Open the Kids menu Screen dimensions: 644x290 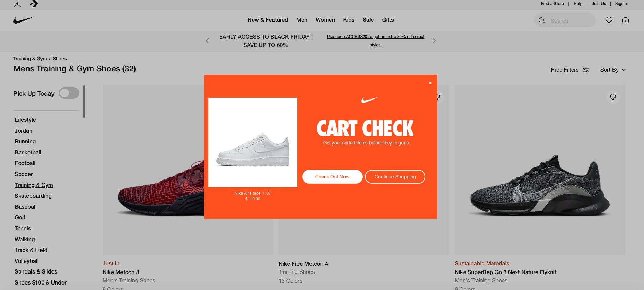click(x=349, y=20)
